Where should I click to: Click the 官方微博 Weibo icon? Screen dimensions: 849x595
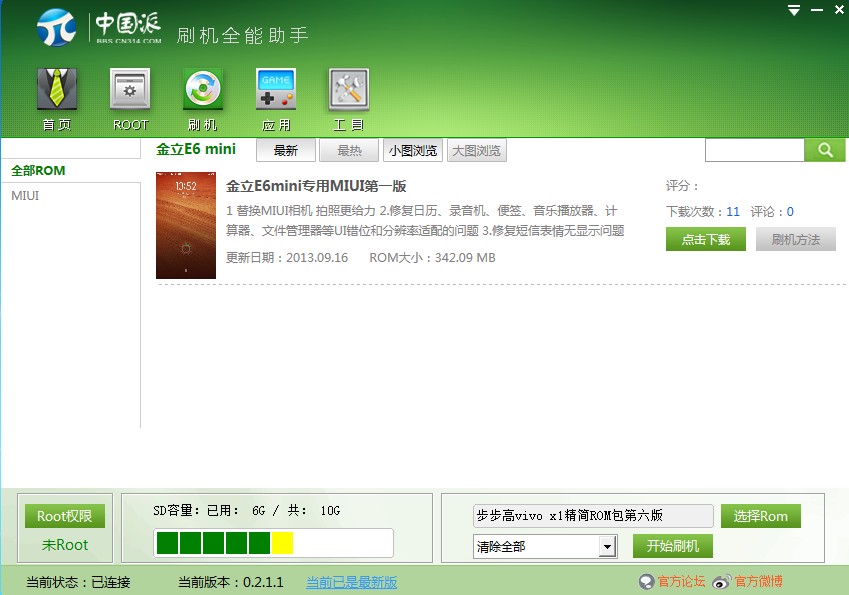(x=722, y=581)
